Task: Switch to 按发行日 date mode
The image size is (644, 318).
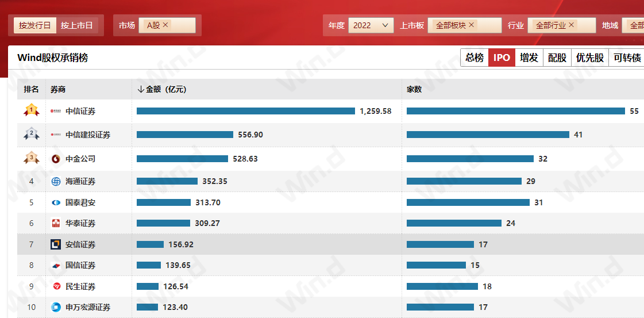Action: pos(35,25)
